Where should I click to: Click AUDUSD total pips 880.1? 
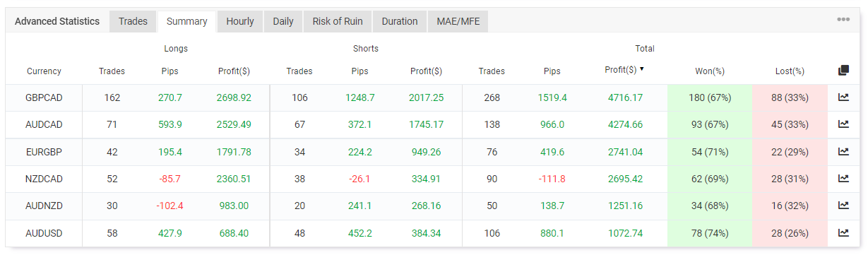pyautogui.click(x=552, y=232)
